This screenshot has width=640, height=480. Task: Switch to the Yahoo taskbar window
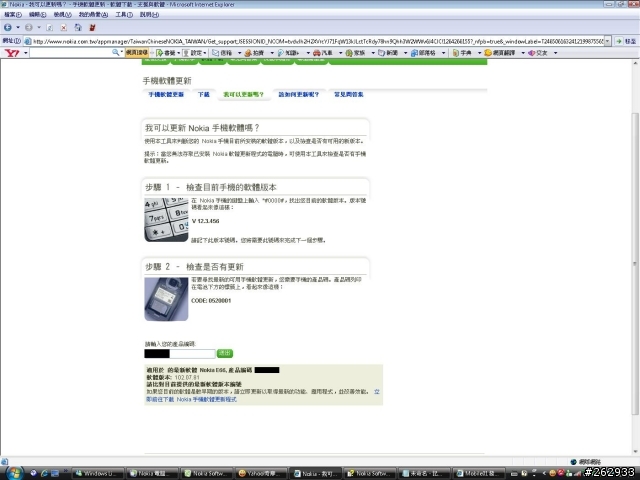coord(262,473)
